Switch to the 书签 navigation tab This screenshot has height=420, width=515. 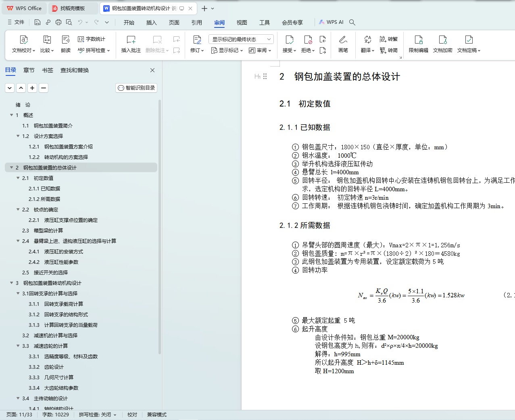click(48, 70)
